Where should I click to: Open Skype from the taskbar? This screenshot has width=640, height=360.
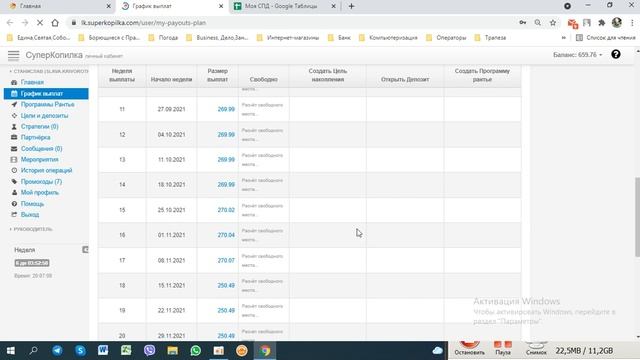80,350
